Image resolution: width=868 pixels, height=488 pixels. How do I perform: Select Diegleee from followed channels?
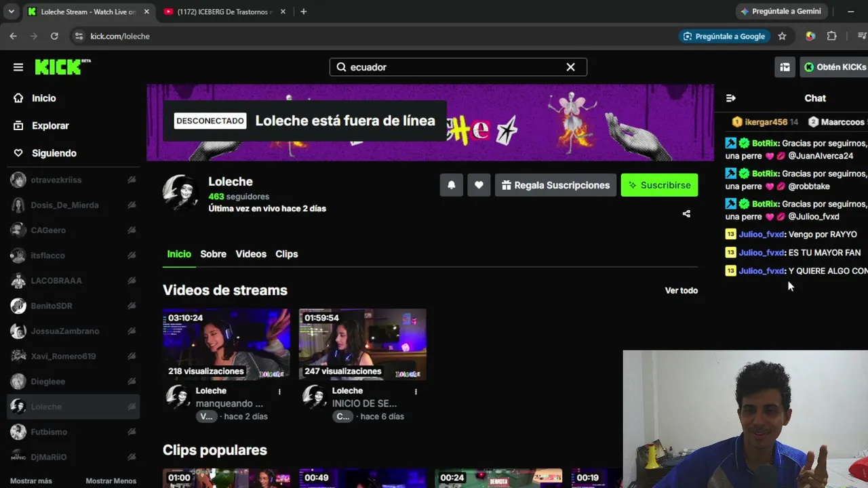(73, 381)
